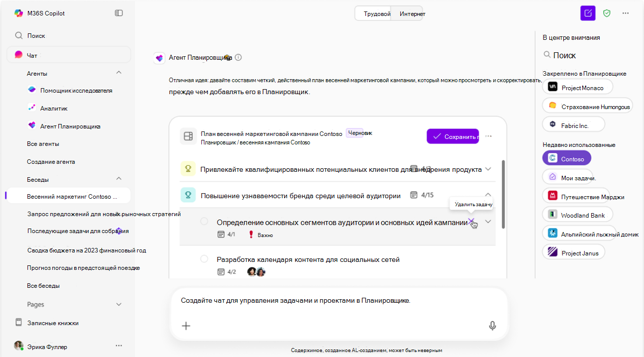Click the plan board icon in card header
Screen dimensions: 644x357
pyautogui.click(x=188, y=136)
